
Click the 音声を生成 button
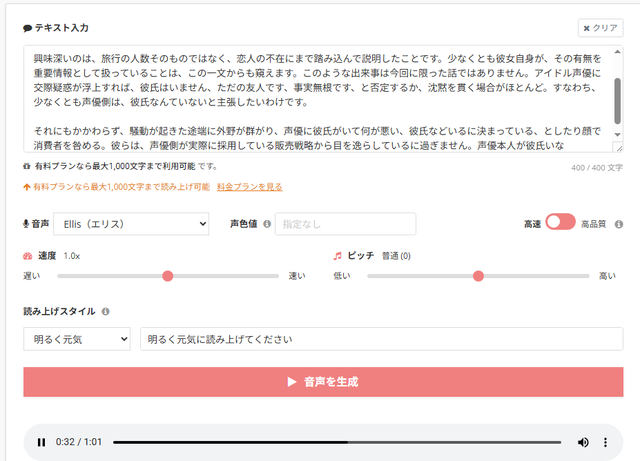(323, 382)
